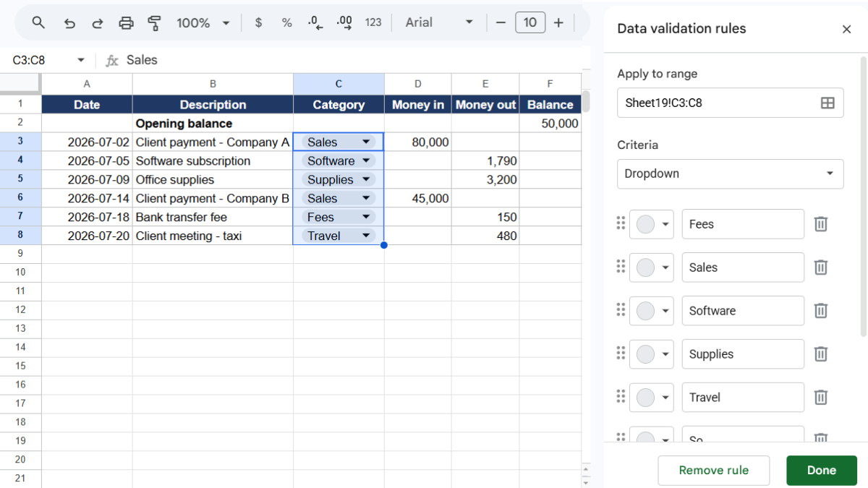
Task: Click the search magnifier toolbar icon
Action: tap(39, 22)
